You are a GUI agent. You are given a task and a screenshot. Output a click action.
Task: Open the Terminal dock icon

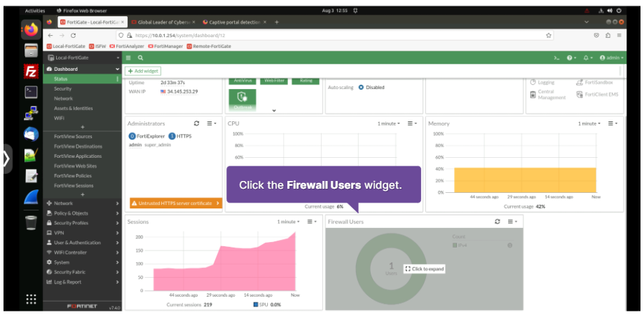point(32,92)
